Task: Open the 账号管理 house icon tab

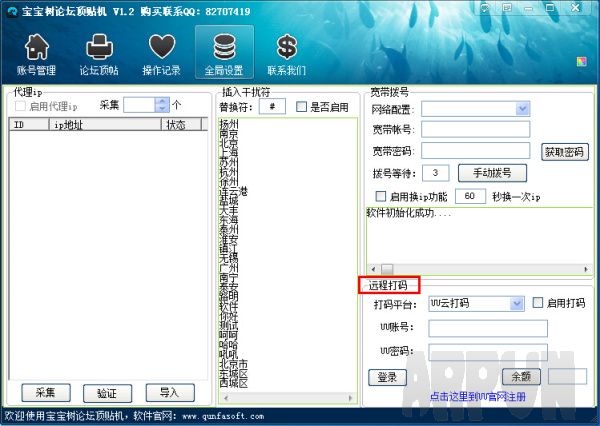Action: (37, 54)
